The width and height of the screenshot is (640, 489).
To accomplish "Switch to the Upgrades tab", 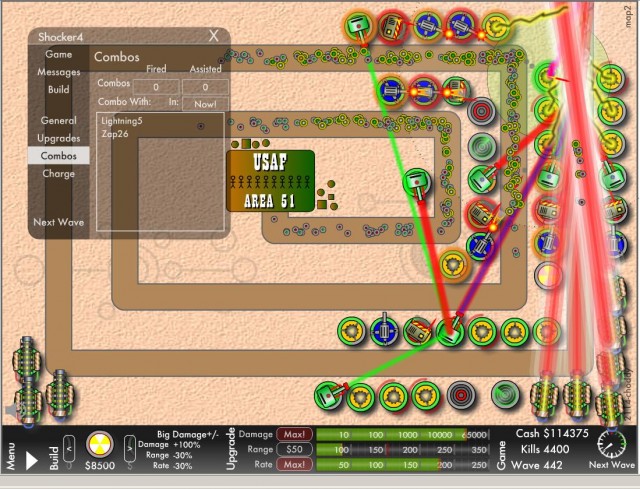I will [x=58, y=138].
